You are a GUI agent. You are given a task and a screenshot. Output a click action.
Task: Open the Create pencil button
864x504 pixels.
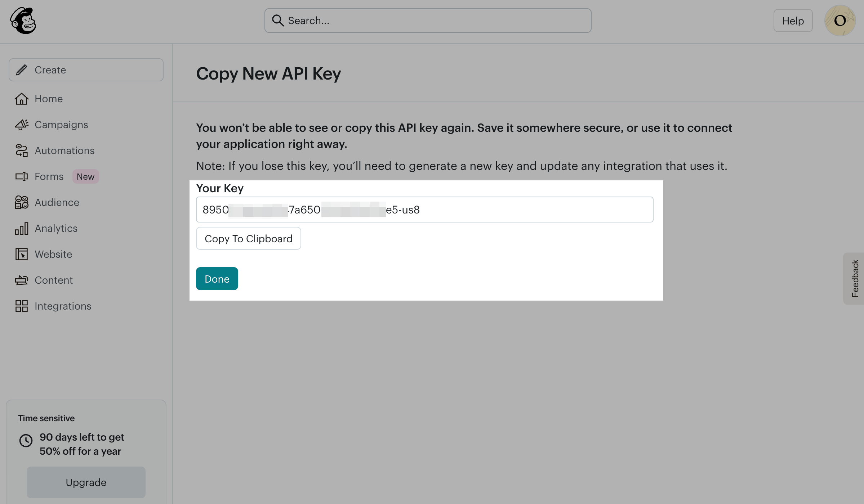86,70
